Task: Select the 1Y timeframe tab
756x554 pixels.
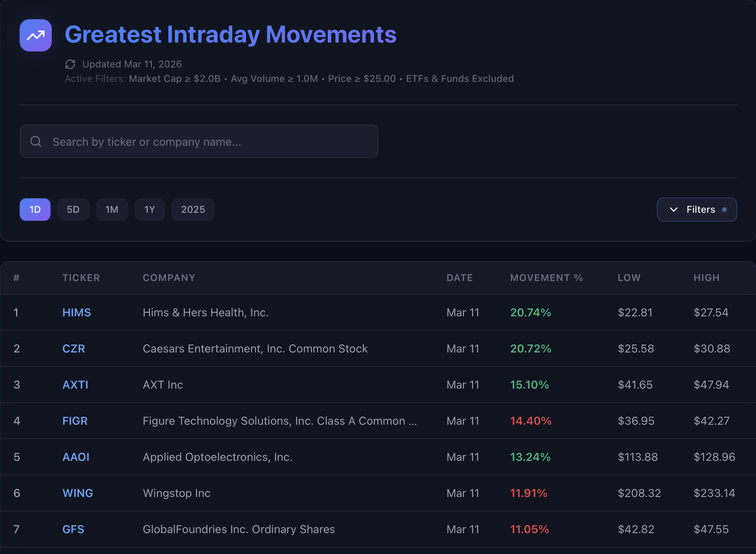Action: [150, 210]
